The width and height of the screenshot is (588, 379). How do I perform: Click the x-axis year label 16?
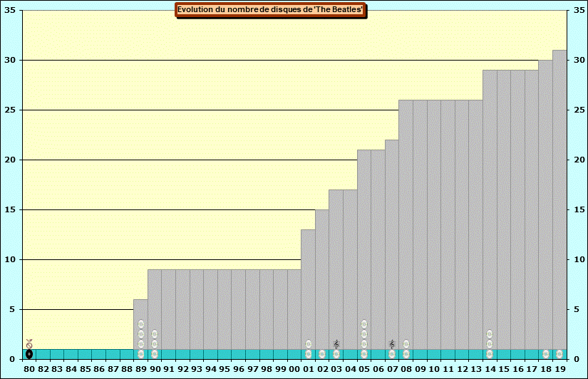click(x=518, y=369)
